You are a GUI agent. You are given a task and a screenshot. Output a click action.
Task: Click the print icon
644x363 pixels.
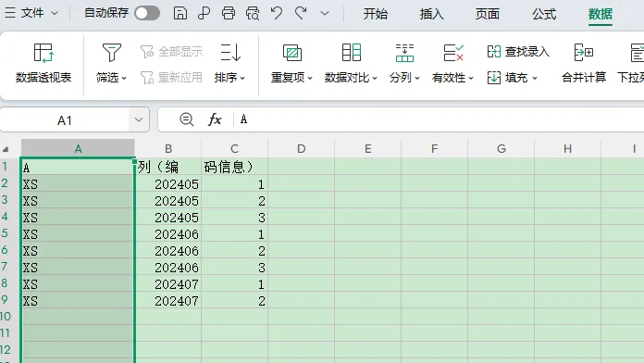(229, 13)
